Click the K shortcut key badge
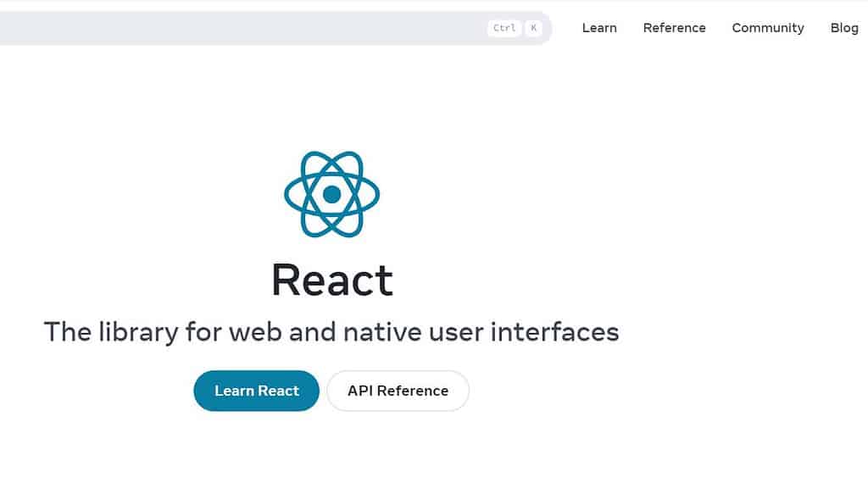868x494 pixels. tap(534, 28)
